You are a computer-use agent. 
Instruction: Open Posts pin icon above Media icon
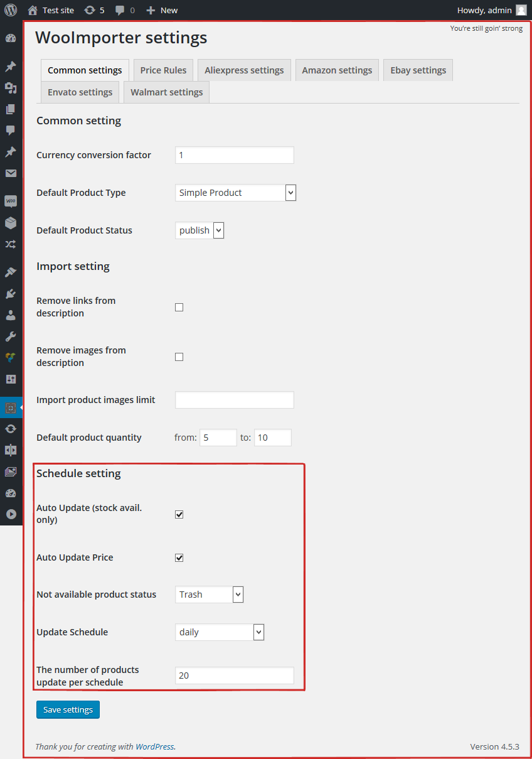(11, 67)
